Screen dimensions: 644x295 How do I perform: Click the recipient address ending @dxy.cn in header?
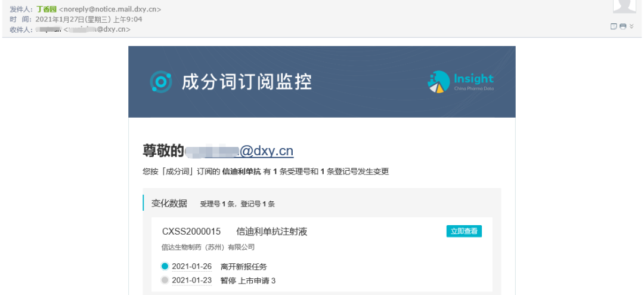pyautogui.click(x=97, y=29)
